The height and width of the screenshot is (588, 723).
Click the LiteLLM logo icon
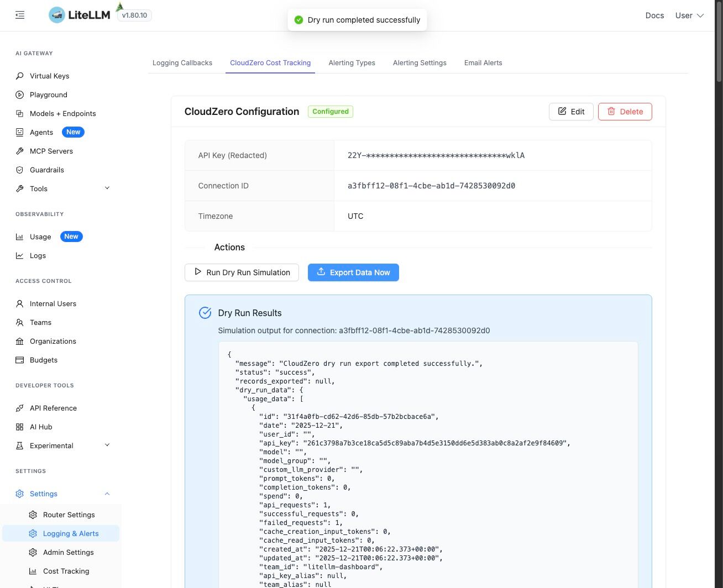56,15
